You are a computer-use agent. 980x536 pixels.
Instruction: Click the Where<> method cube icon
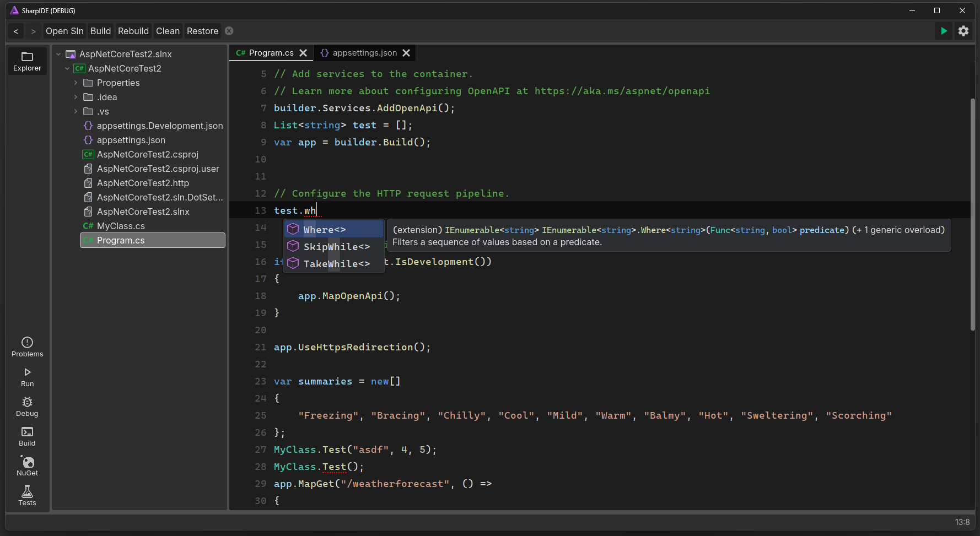tap(293, 229)
